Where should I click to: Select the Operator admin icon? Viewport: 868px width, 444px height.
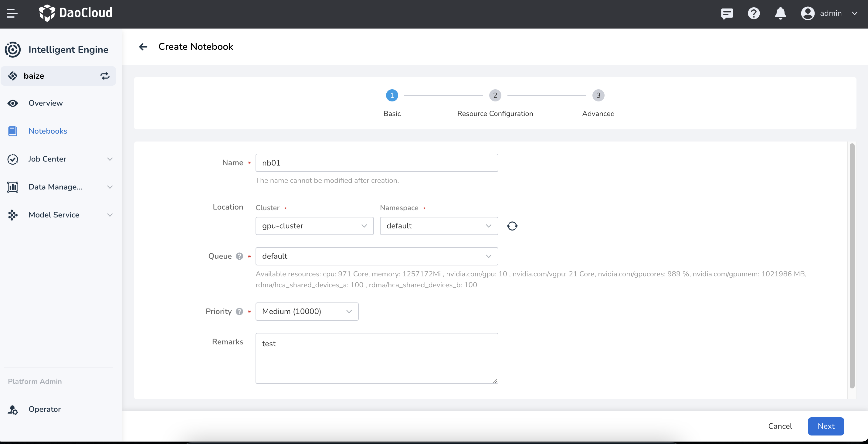point(12,410)
